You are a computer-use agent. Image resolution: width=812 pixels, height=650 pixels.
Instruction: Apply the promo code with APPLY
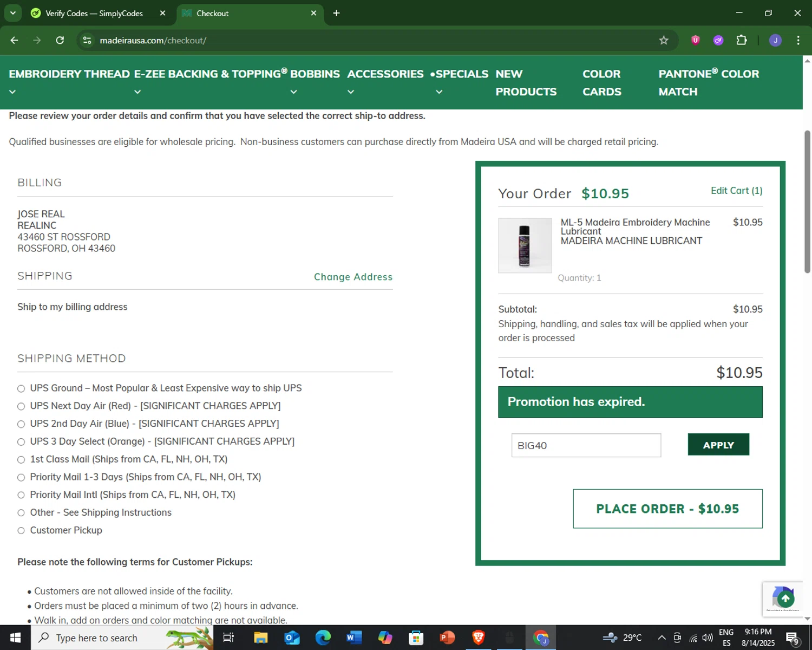(x=718, y=445)
